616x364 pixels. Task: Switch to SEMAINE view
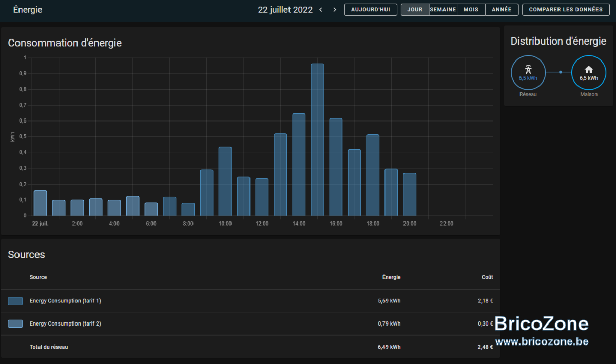(443, 10)
